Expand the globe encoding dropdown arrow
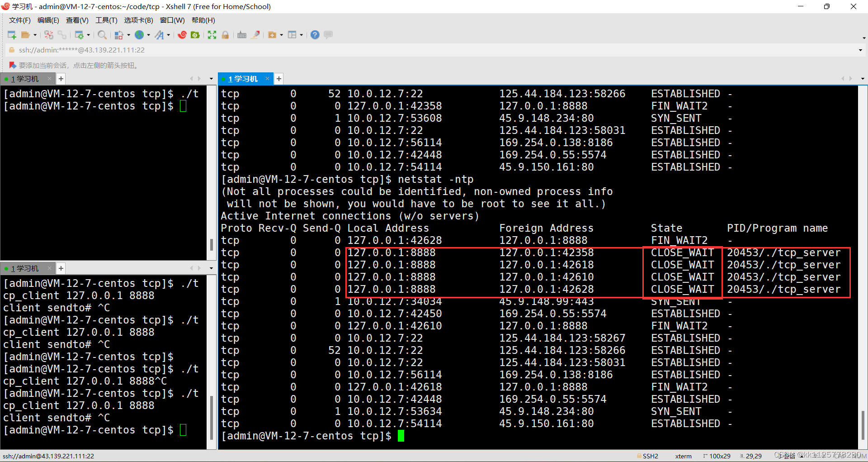Screen dimensions: 868x462 pos(148,35)
